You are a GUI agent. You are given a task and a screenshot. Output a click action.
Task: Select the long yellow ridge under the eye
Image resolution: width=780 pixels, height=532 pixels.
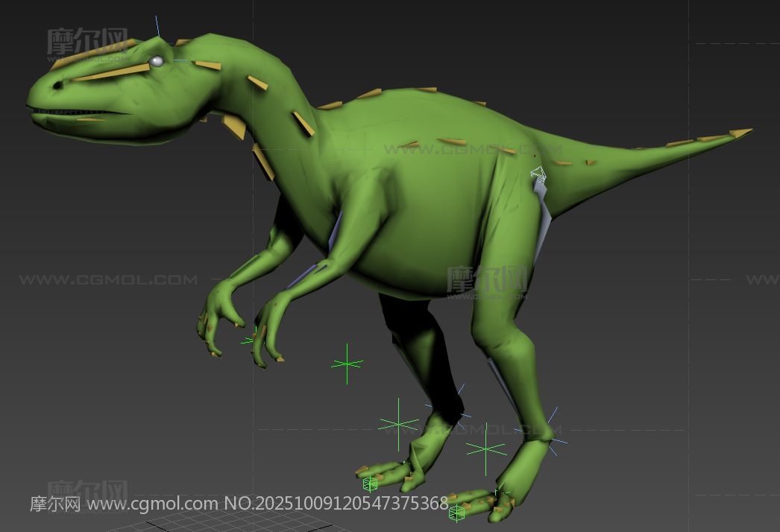(x=112, y=73)
